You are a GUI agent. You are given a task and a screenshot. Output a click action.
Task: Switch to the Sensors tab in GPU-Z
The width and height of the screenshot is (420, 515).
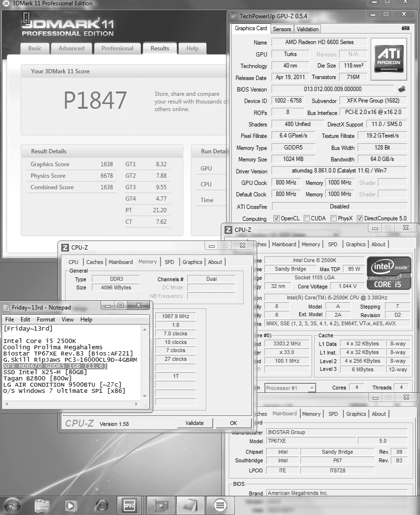pos(282,29)
